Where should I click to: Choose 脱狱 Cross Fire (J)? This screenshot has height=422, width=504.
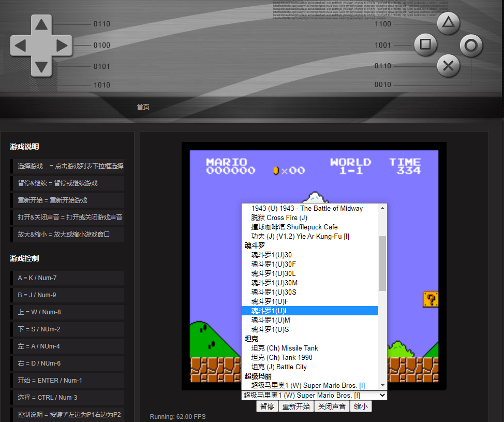pos(310,218)
